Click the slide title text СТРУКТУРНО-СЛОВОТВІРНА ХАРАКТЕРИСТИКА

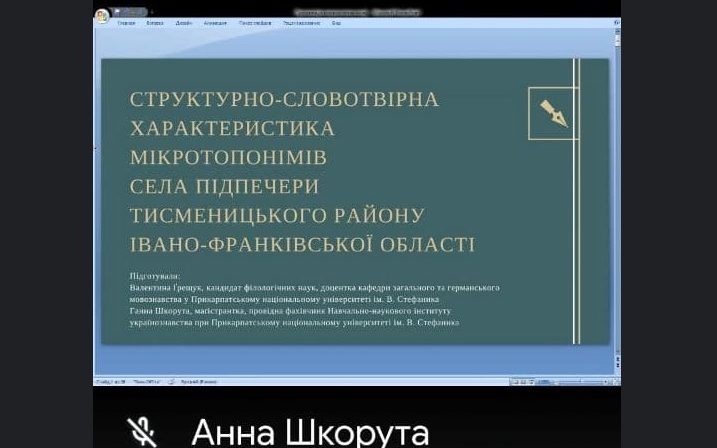click(284, 114)
